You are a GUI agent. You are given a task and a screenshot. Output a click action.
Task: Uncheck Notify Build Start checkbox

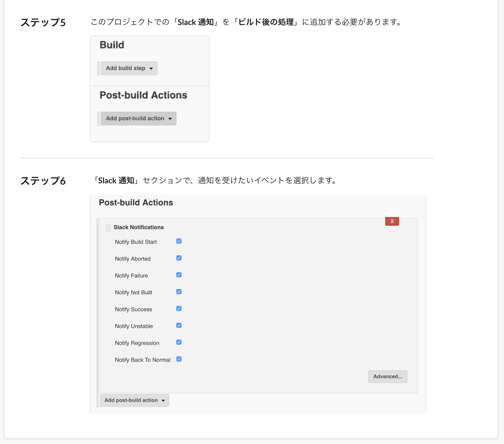click(x=179, y=241)
